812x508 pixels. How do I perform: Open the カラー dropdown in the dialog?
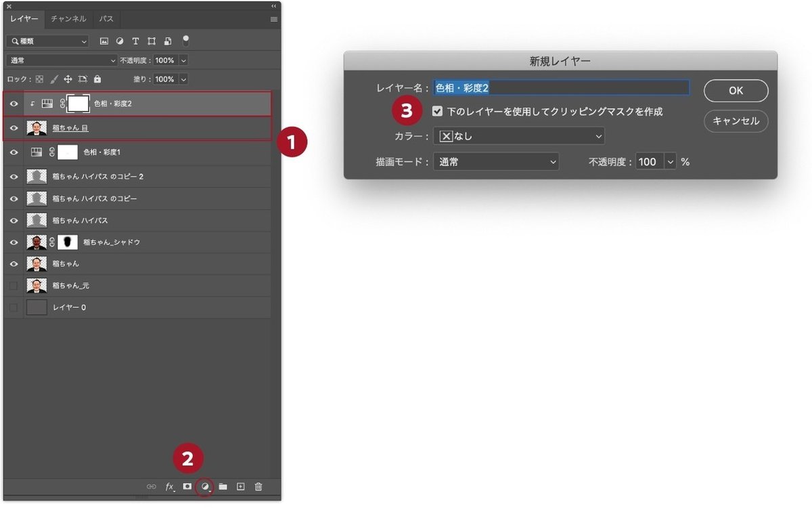tap(518, 136)
